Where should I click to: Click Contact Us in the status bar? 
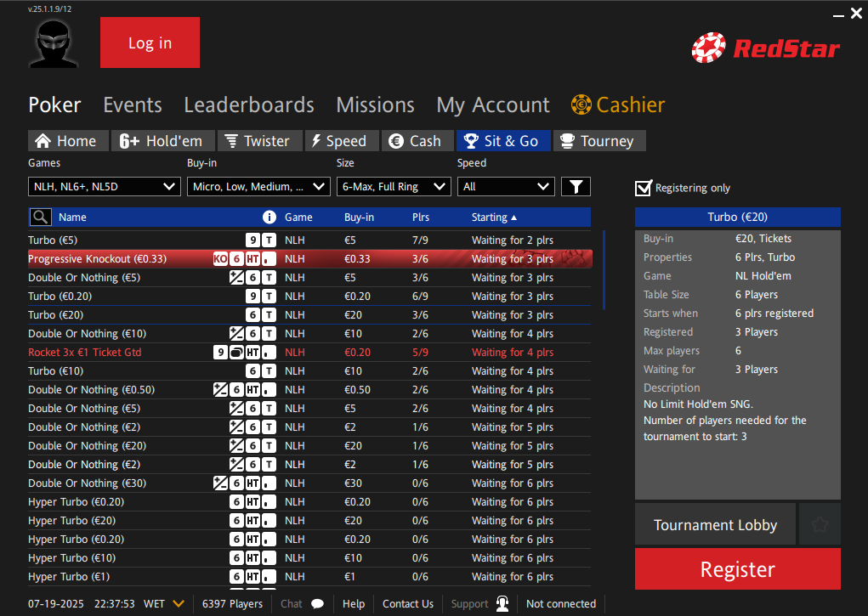(408, 604)
